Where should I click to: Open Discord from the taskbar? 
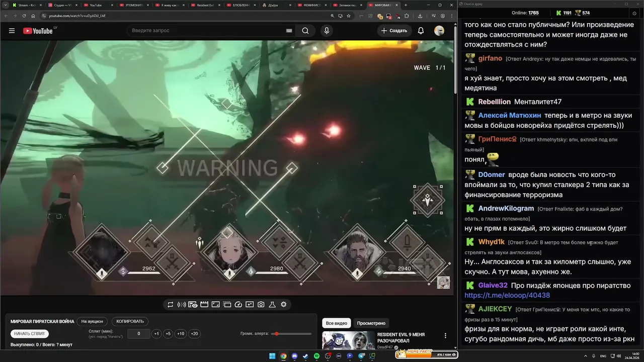[x=294, y=356]
